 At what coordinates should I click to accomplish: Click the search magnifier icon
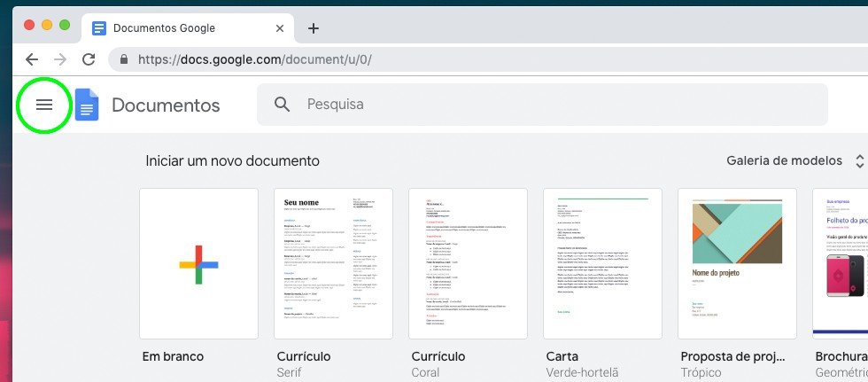point(283,104)
